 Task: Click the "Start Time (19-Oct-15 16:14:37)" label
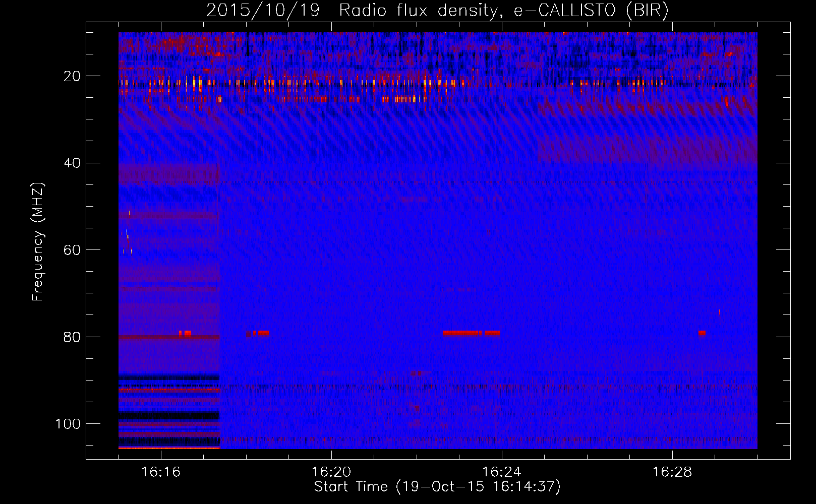[x=437, y=487]
